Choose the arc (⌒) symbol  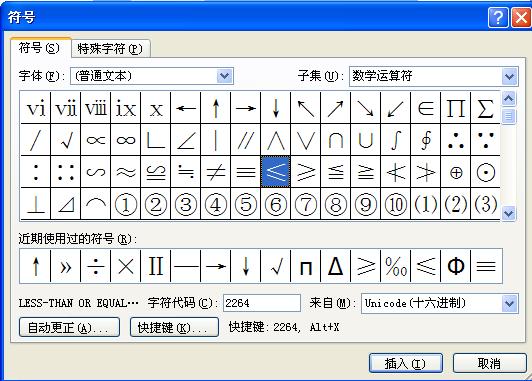96,204
